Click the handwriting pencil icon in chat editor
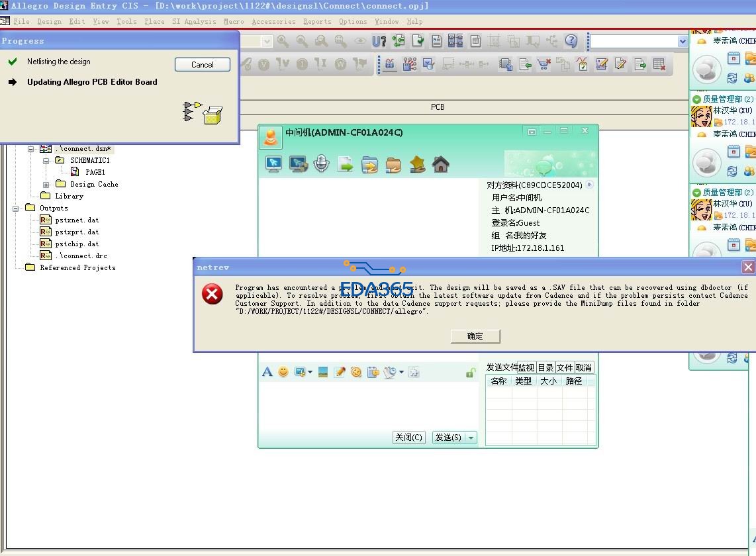 click(340, 372)
